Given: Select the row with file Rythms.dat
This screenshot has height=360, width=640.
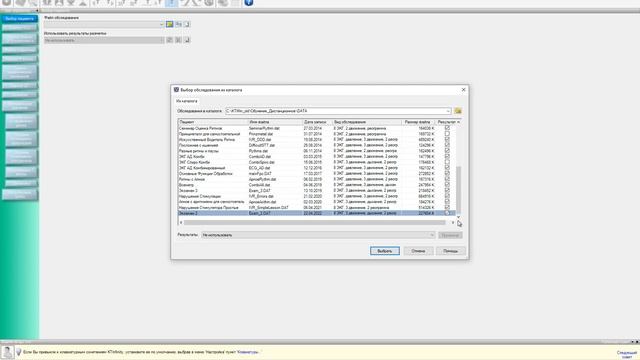Looking at the screenshot, I should point(317,151).
